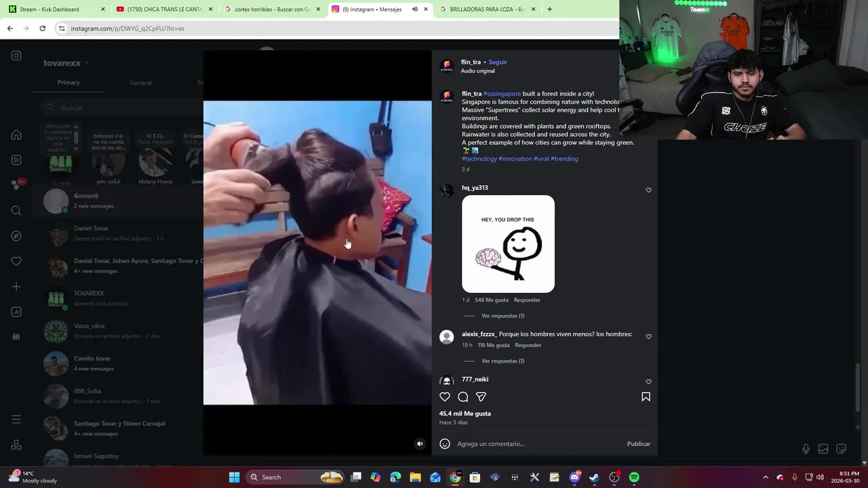Image resolution: width=868 pixels, height=488 pixels.
Task: Open the emoji picker in comment box
Action: (445, 444)
